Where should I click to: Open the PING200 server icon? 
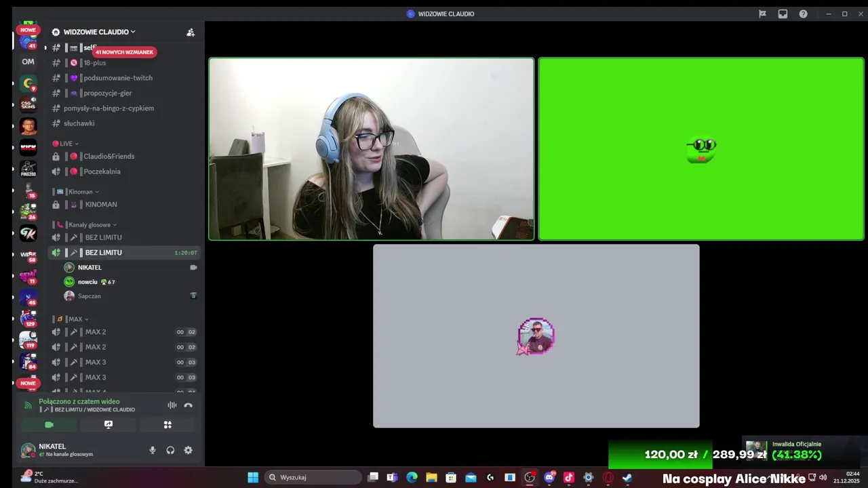[28, 169]
